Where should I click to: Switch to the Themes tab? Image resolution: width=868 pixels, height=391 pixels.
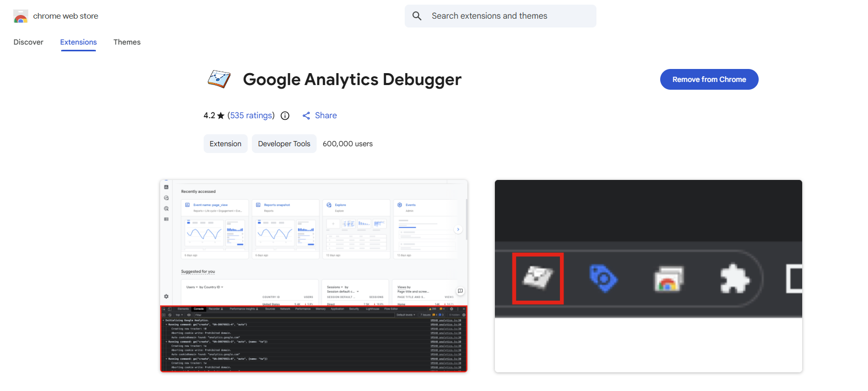(127, 42)
